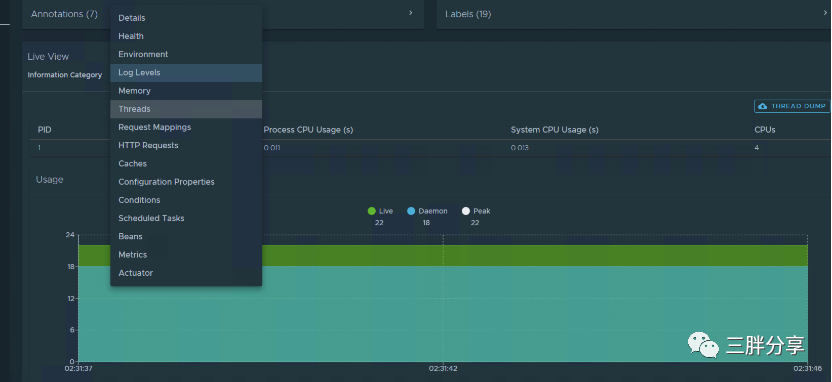The image size is (832, 382).
Task: Select Health in the dropdown list
Action: (x=186, y=36)
